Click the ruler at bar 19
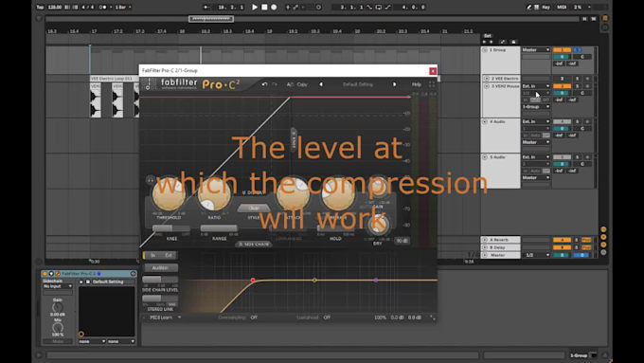Viewport: 644px width, 363px height. tap(270, 31)
